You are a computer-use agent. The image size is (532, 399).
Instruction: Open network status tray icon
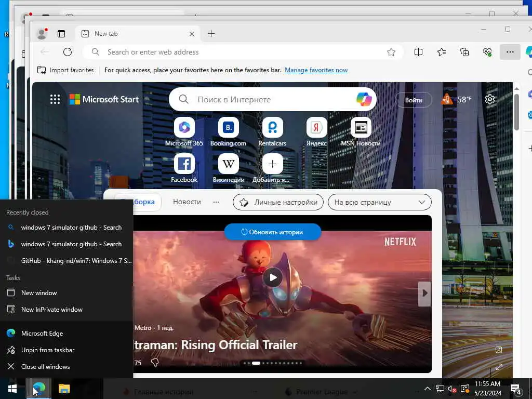tap(440, 389)
